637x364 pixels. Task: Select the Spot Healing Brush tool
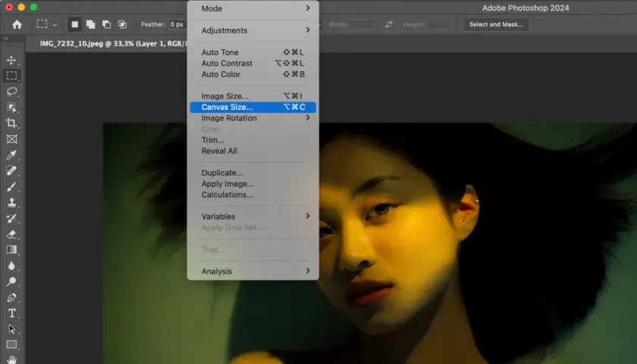11,171
